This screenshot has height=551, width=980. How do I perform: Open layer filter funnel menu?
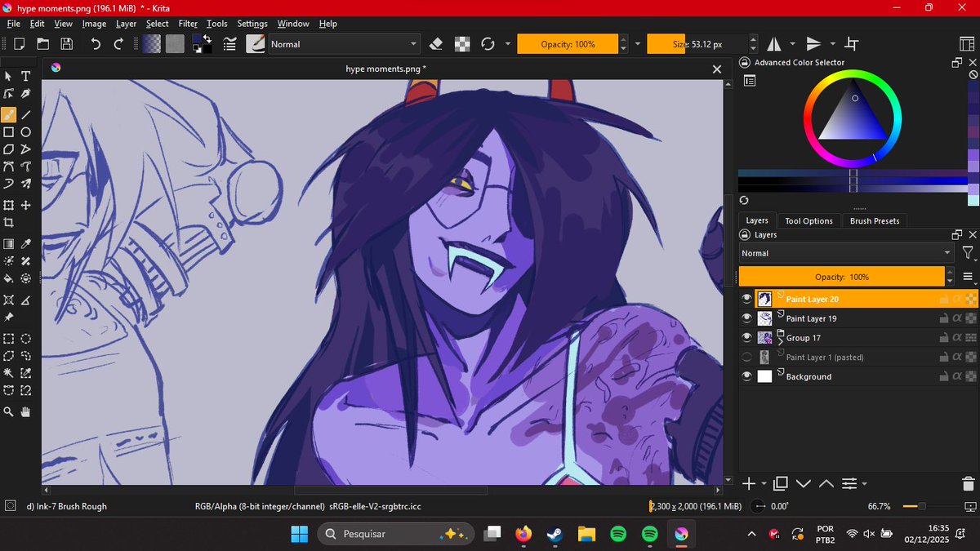[x=968, y=253]
